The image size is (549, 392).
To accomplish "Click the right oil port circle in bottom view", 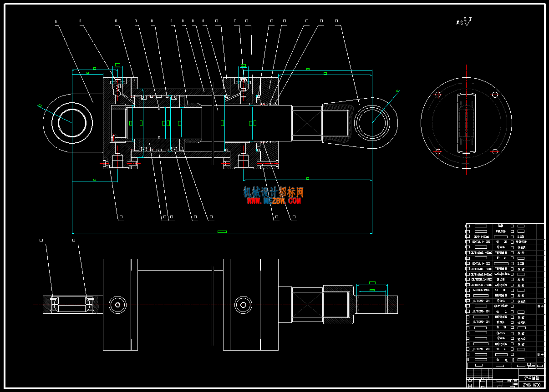I will point(243,305).
